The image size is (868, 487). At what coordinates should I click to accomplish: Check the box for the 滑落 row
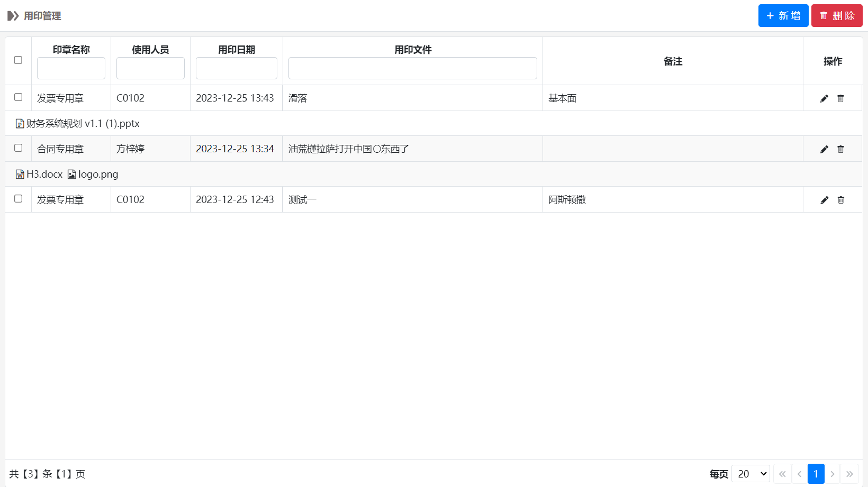pyautogui.click(x=18, y=97)
